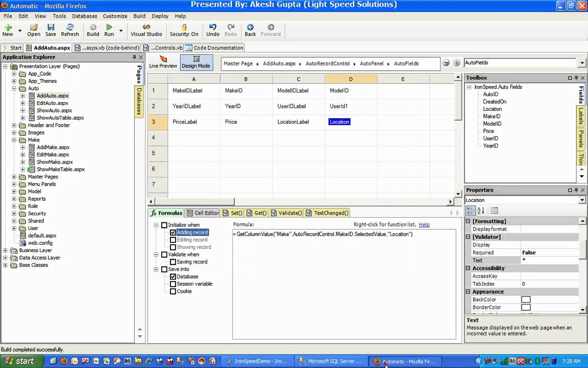The width and height of the screenshot is (588, 368).
Task: Select MakeID field in the Toolbox
Action: pos(492,117)
